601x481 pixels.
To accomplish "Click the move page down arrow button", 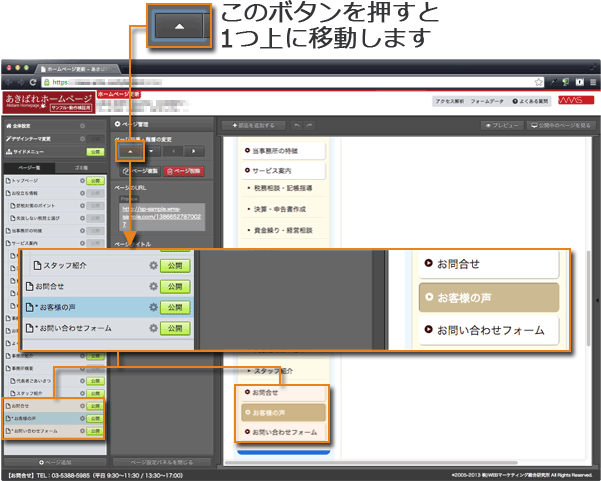I will (x=150, y=151).
